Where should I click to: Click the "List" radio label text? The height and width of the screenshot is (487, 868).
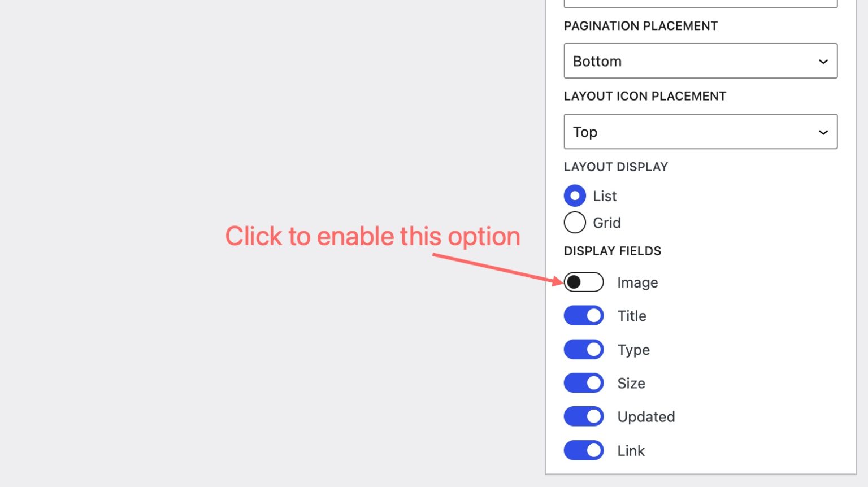pyautogui.click(x=605, y=196)
